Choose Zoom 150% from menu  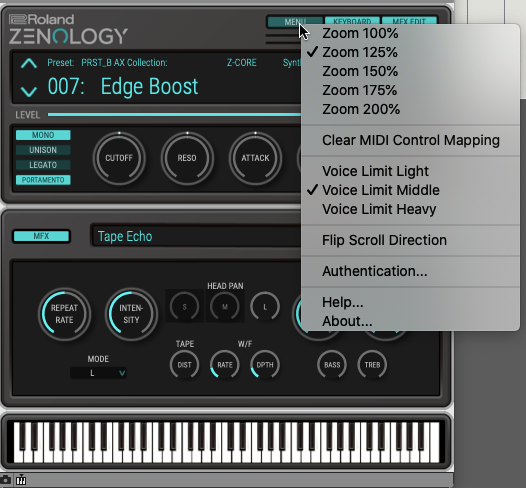pyautogui.click(x=411, y=71)
